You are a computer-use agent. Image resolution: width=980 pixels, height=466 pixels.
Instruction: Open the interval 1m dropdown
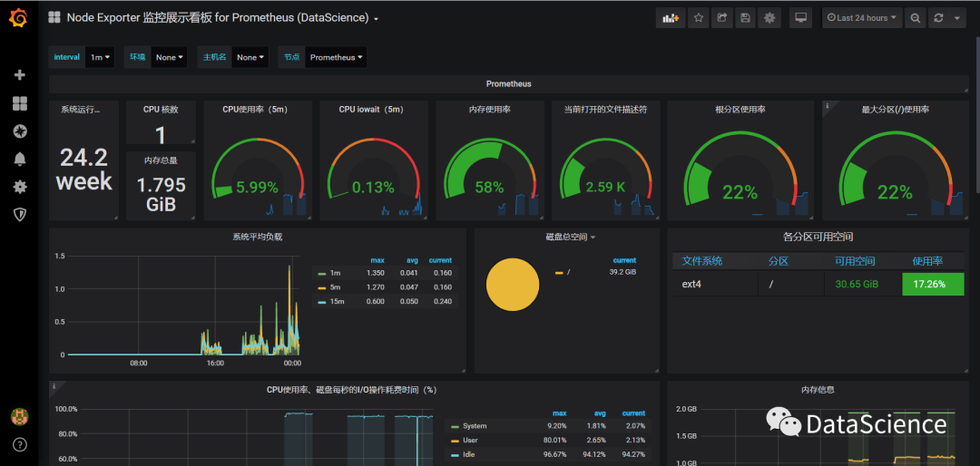pyautogui.click(x=100, y=57)
